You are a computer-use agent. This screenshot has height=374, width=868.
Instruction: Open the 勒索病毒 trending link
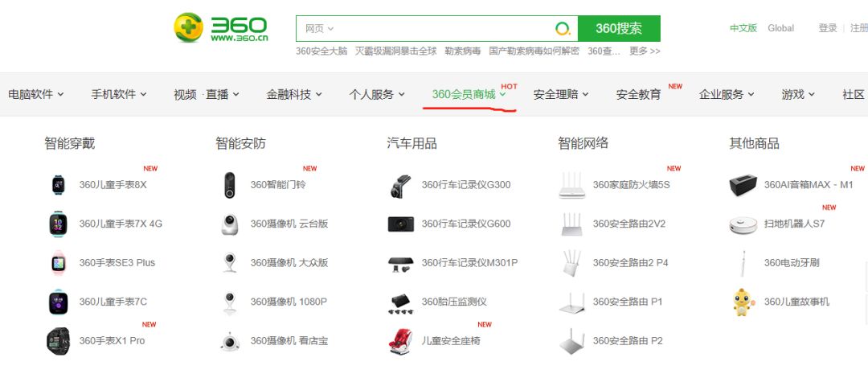tap(463, 51)
